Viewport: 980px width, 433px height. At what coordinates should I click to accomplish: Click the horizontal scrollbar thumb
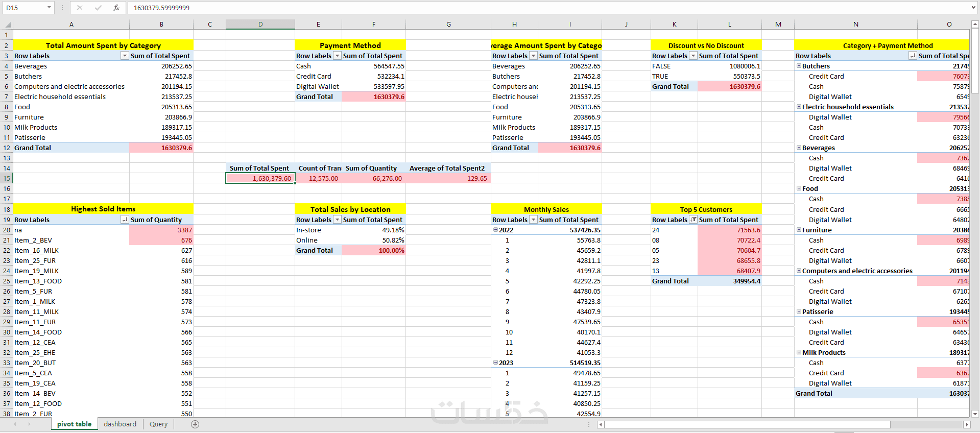pos(748,424)
